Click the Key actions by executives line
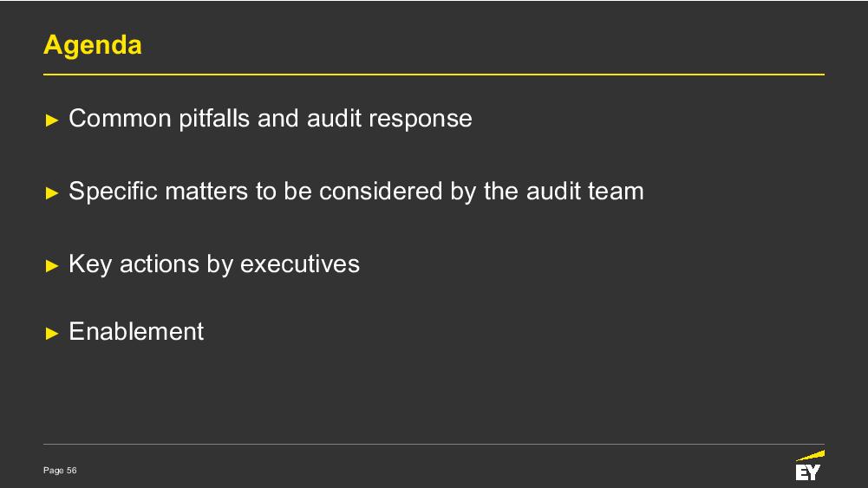The image size is (868, 488). (x=214, y=264)
